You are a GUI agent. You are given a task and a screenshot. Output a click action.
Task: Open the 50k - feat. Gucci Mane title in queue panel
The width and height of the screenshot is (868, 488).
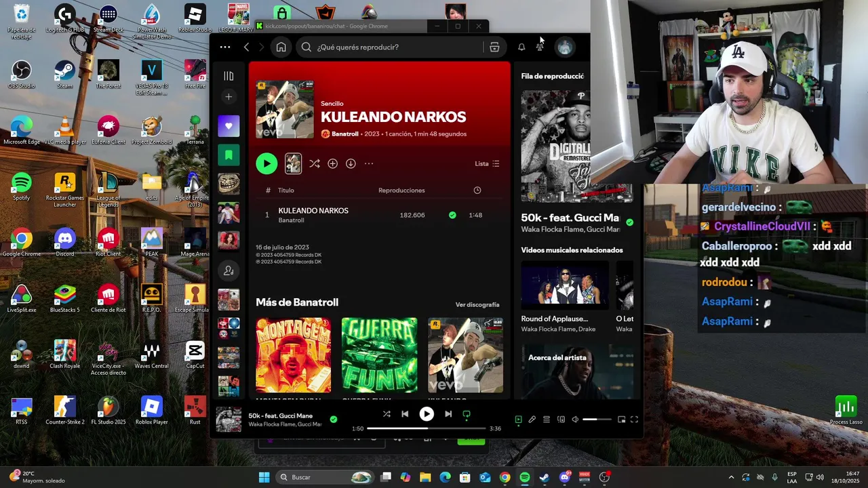point(570,218)
